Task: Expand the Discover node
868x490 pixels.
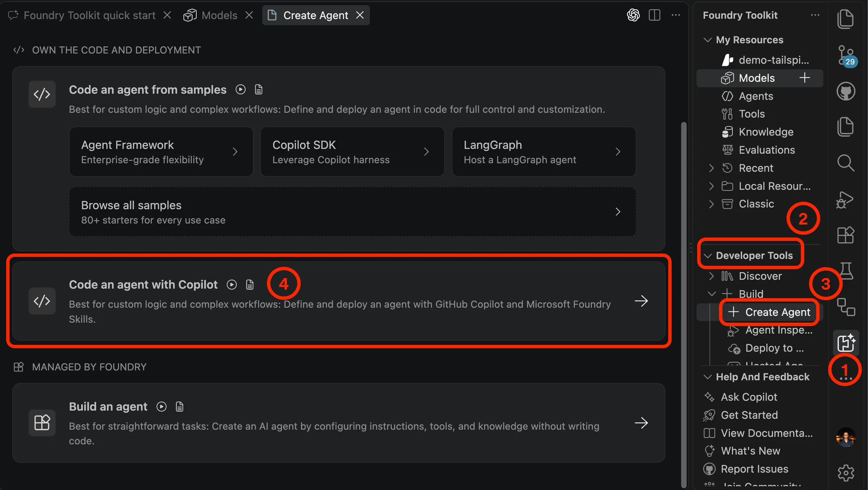Action: pos(711,276)
